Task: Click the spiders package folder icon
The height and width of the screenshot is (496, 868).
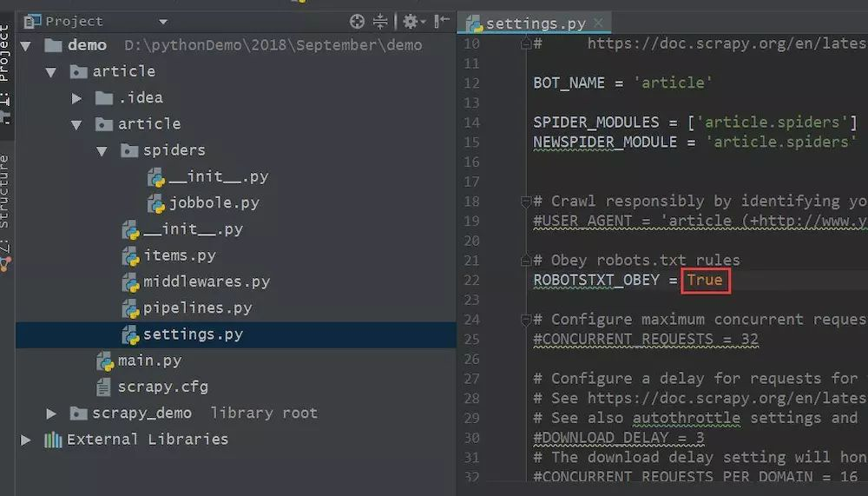Action: click(129, 151)
